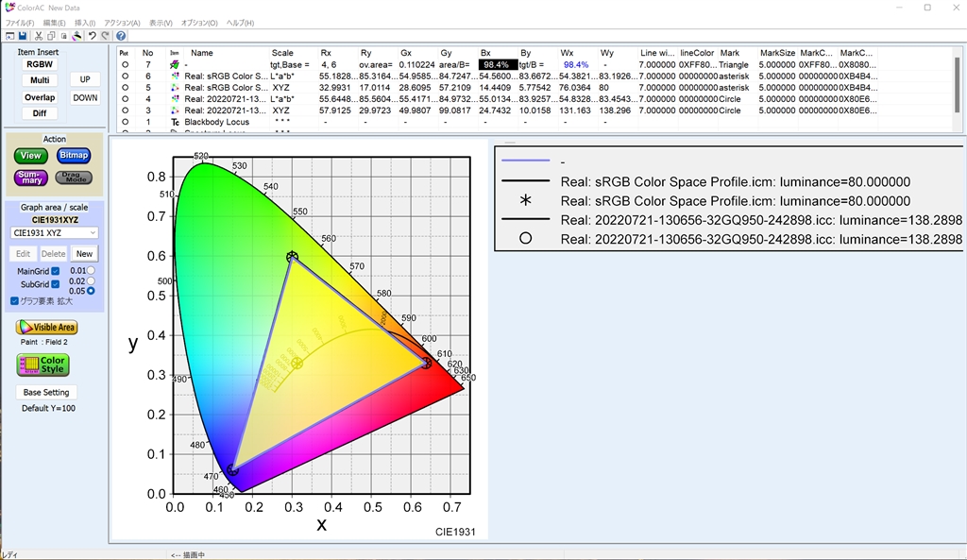The height and width of the screenshot is (560, 967).
Task: Open the Color Style button
Action: [x=43, y=365]
